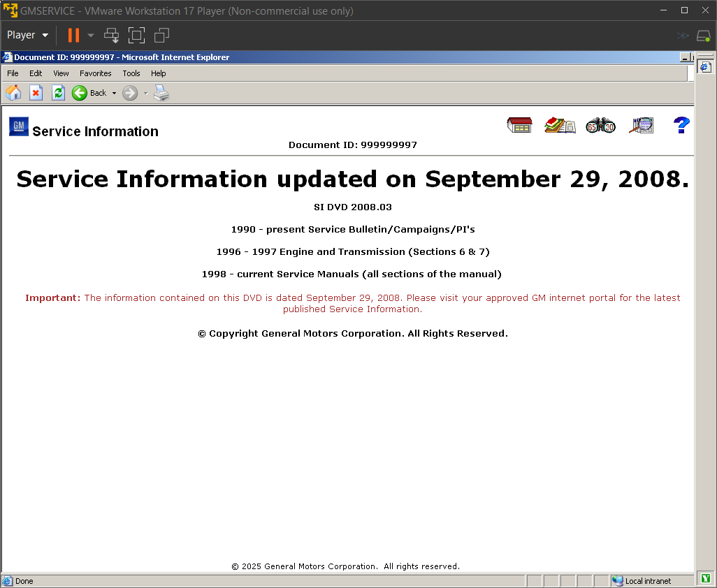Click the GM logo icon
The height and width of the screenshot is (588, 717).
click(19, 126)
